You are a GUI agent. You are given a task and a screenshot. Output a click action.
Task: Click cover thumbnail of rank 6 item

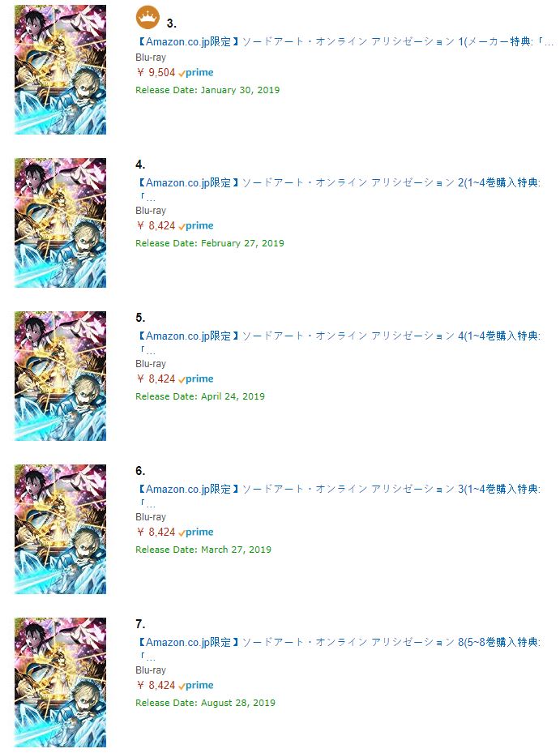pyautogui.click(x=60, y=529)
